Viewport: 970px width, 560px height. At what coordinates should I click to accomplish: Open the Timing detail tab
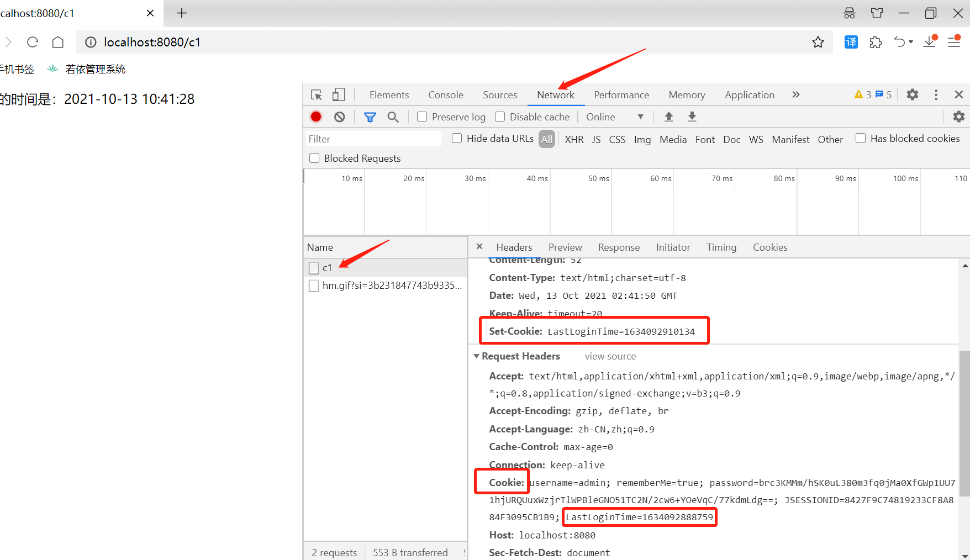(x=721, y=247)
